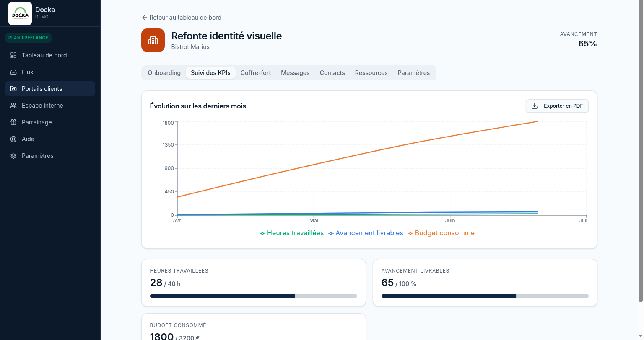This screenshot has height=340, width=644.
Task: Click the Exporter en PDF button
Action: 557,106
